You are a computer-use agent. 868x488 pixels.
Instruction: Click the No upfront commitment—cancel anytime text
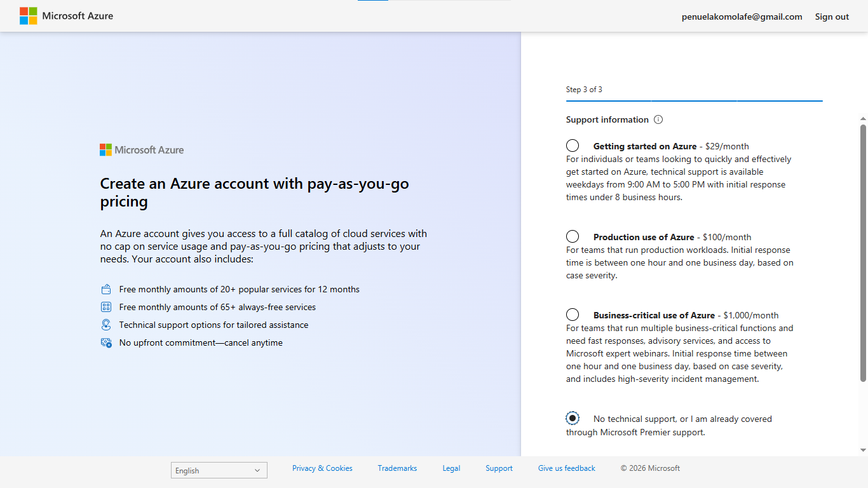click(201, 342)
